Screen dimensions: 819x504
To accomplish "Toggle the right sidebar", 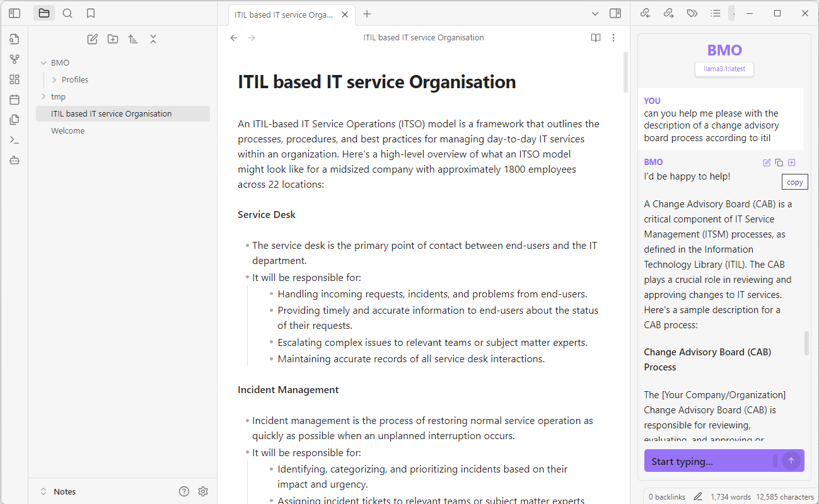I will pyautogui.click(x=615, y=13).
